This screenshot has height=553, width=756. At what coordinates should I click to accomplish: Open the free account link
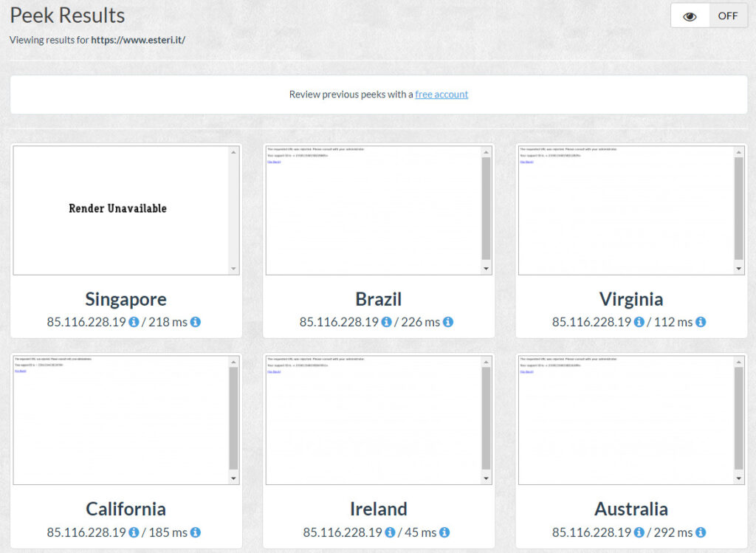click(x=441, y=95)
